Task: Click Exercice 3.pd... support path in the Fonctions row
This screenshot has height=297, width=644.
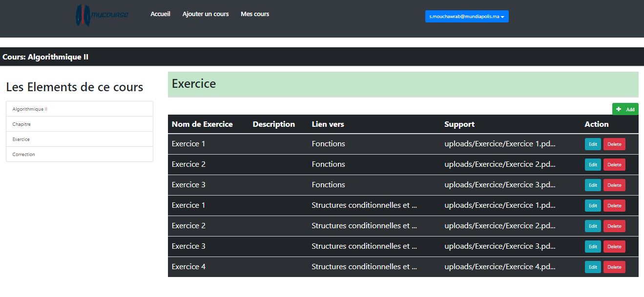Action: 500,185
